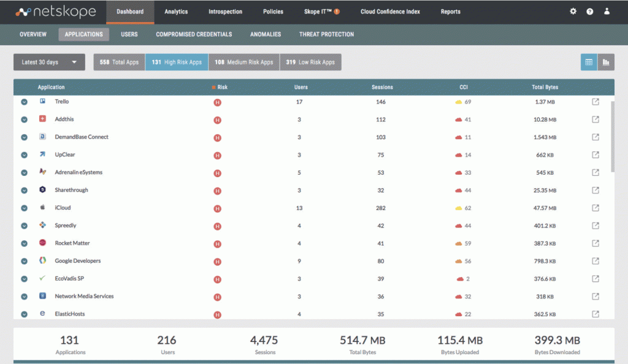Filter by 108 Medium Risk Apps

tap(244, 62)
